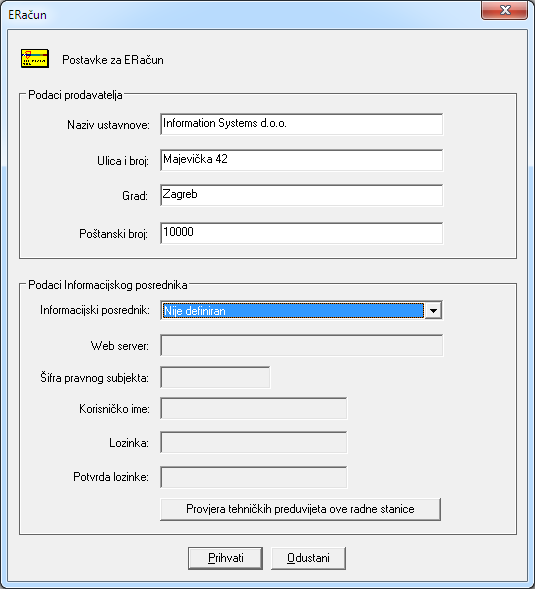
Task: Click the 'Postavke za ERačun' heading text
Action: [x=113, y=60]
